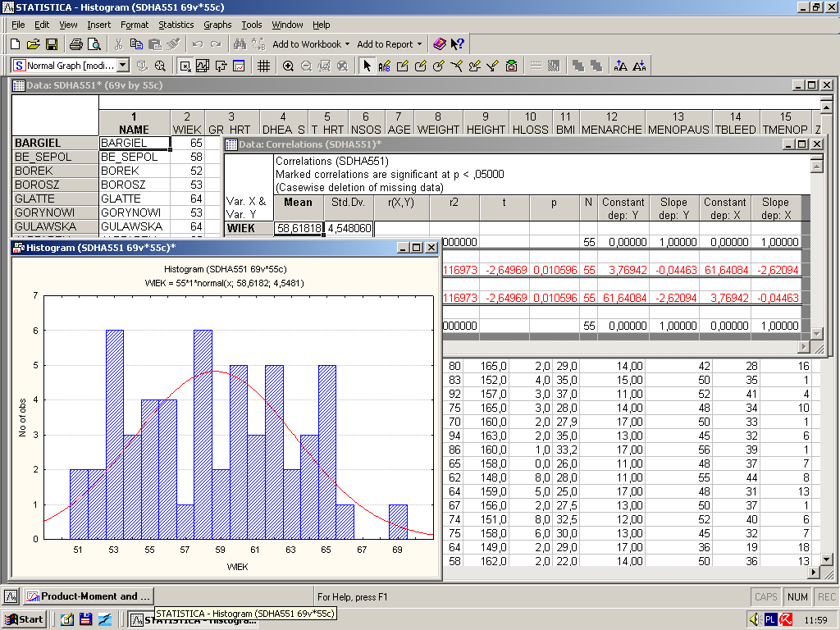The width and height of the screenshot is (840, 630).
Task: Click the Zoom Out magnifier icon
Action: click(307, 66)
